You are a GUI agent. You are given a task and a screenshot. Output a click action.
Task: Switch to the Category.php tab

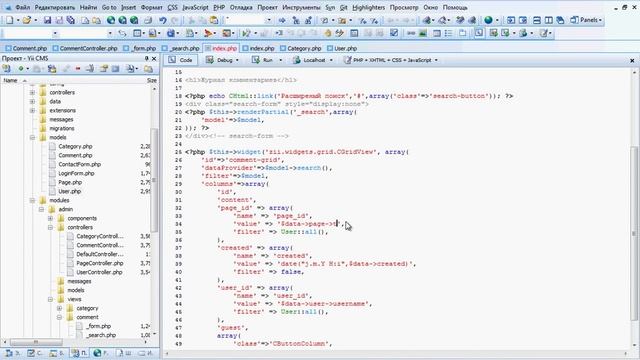click(x=300, y=48)
